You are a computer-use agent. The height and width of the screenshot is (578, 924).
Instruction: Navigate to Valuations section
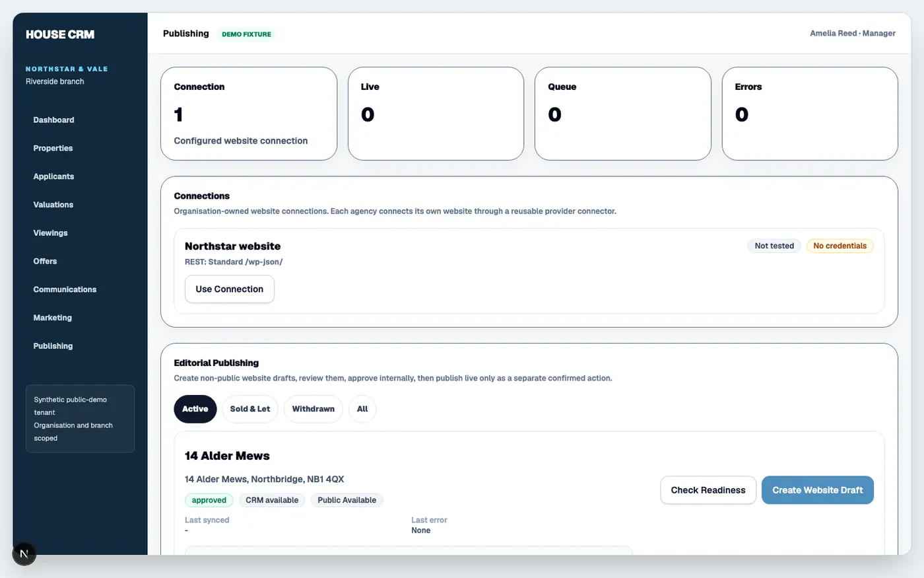[53, 205]
